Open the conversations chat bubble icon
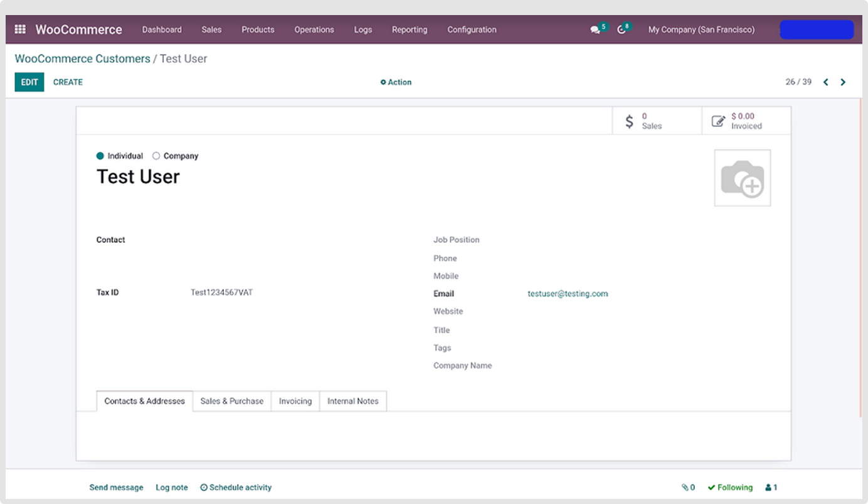Viewport: 868px width, 504px height. 596,29
